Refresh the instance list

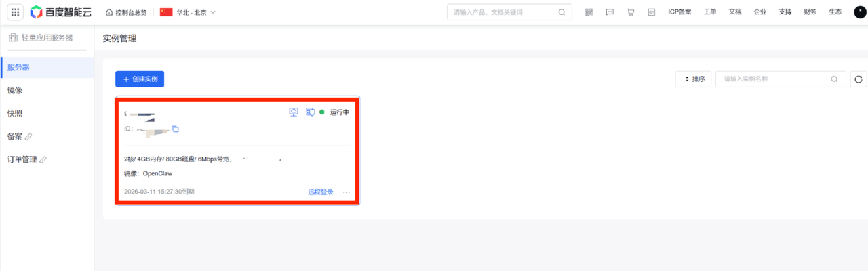point(859,79)
